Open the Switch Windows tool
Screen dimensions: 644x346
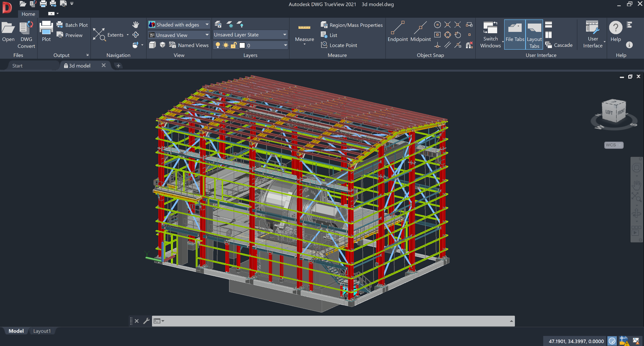pyautogui.click(x=490, y=28)
